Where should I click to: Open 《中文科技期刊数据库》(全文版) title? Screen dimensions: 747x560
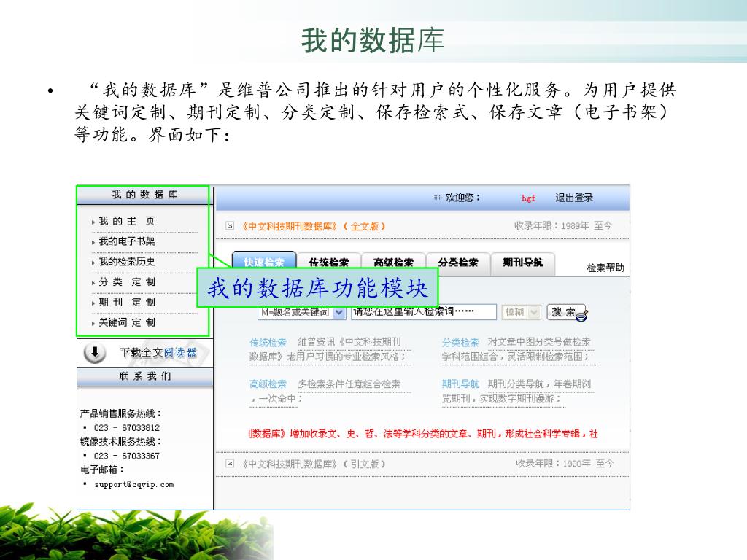[x=313, y=226]
